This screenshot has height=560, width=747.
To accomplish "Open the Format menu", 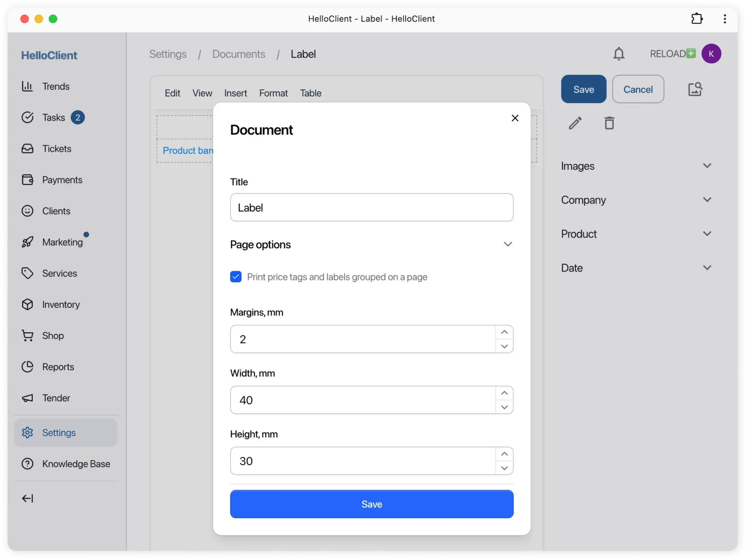I will [273, 93].
